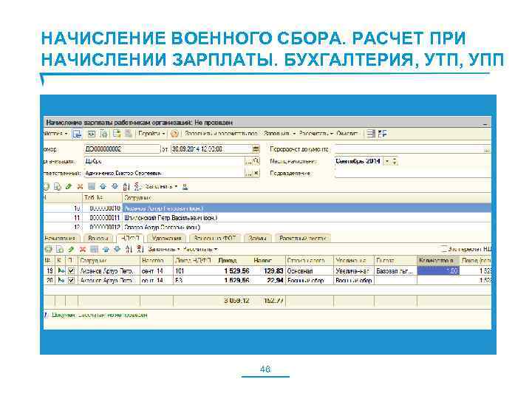Click the move-down arrow in НДФЛ toolbar
Viewport: 532px width, 399px height.
click(117, 250)
